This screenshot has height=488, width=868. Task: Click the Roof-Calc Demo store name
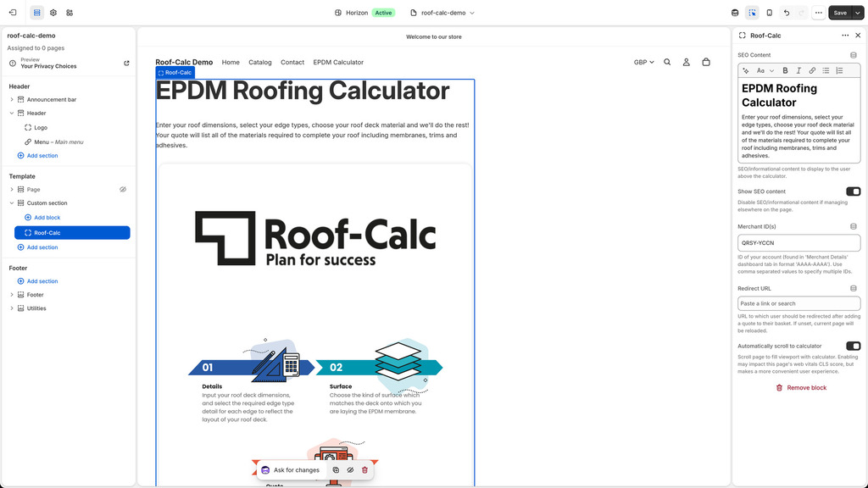[184, 62]
